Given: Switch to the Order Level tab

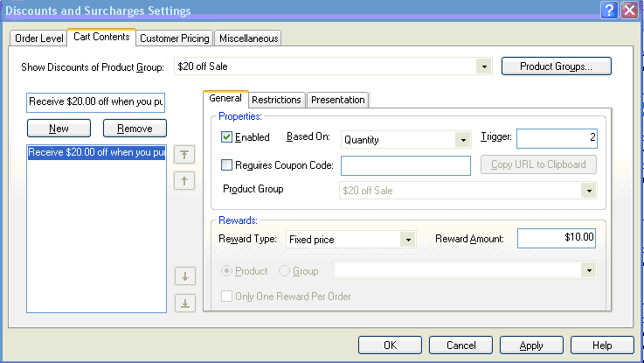Looking at the screenshot, I should coord(38,38).
